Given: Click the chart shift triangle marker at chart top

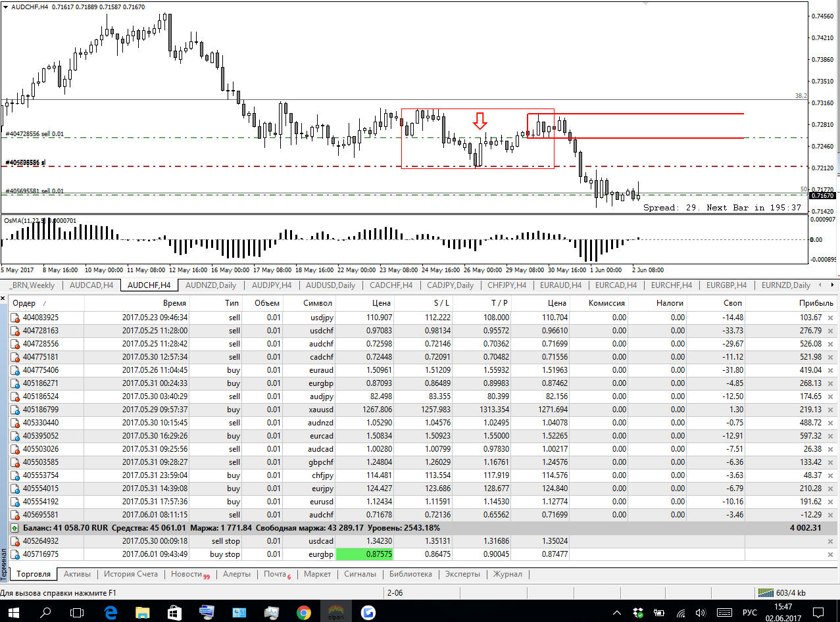Looking at the screenshot, I should tap(647, 3).
